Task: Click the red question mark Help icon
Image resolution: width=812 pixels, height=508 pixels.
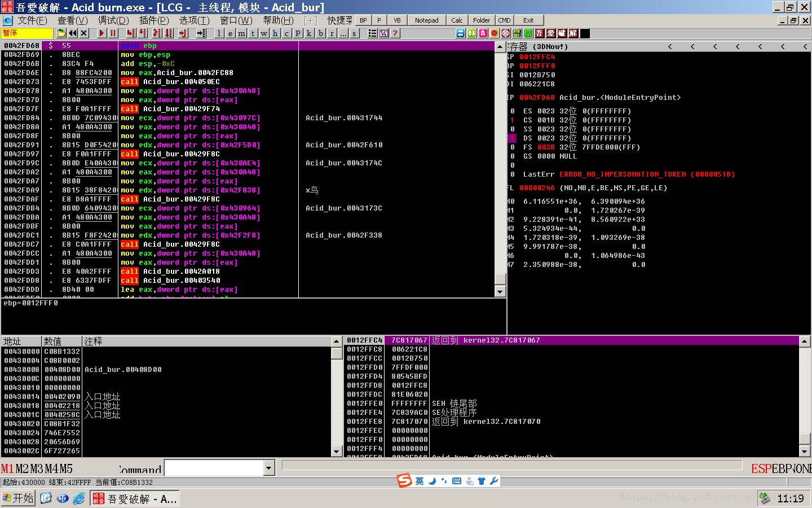Action: 395,33
